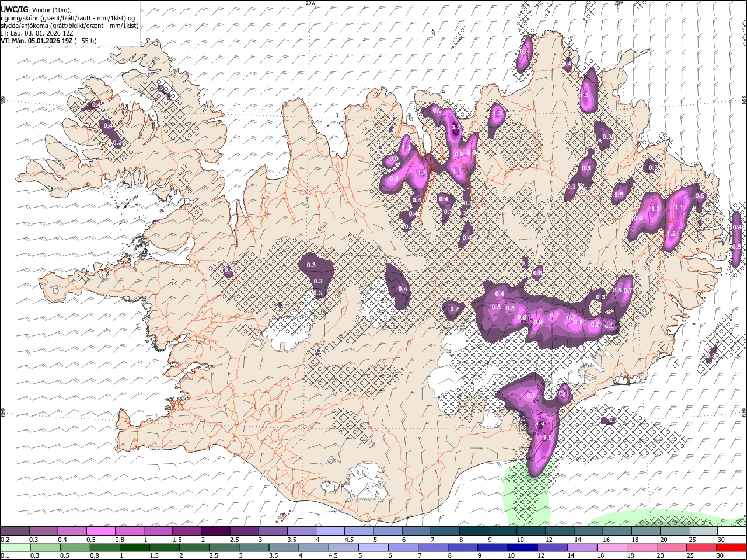Click the '20W' longitude label on the top edge

tap(310, 3)
